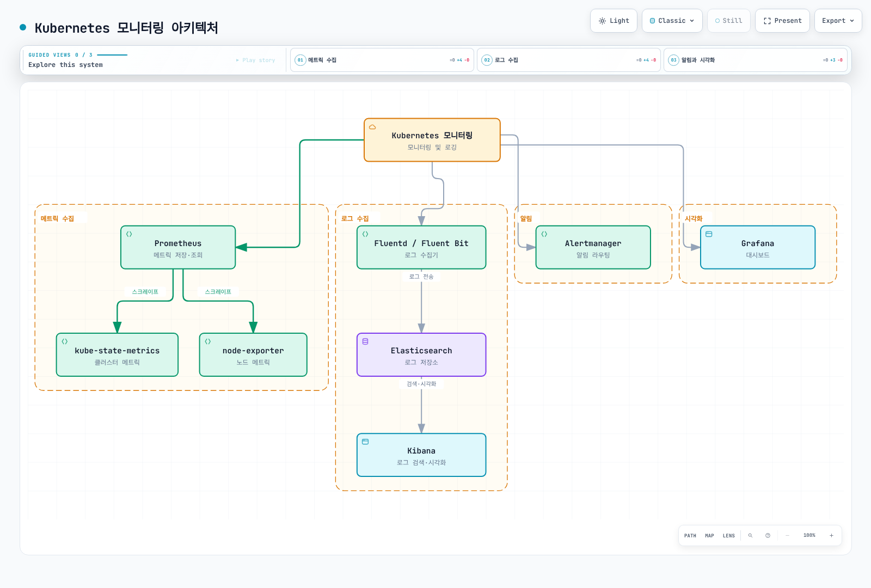This screenshot has width=871, height=588.
Task: Open the Export dropdown menu
Action: [838, 21]
